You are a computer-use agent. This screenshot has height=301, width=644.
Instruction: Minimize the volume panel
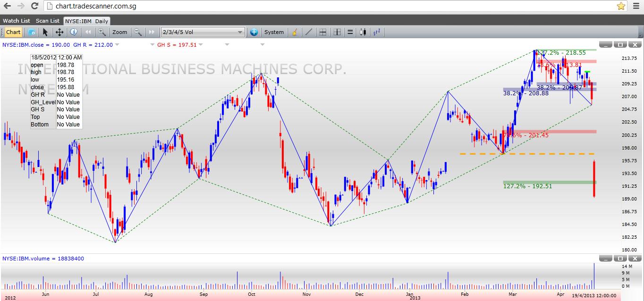pyautogui.click(x=606, y=259)
